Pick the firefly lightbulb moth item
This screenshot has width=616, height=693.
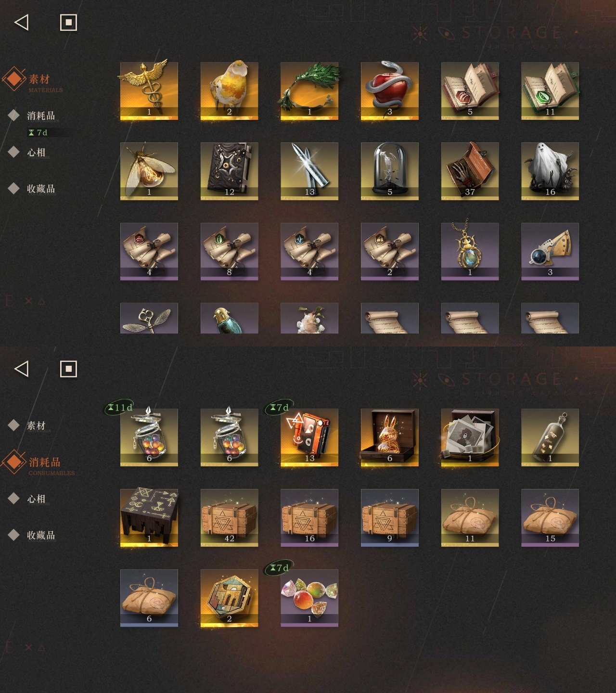(x=149, y=171)
